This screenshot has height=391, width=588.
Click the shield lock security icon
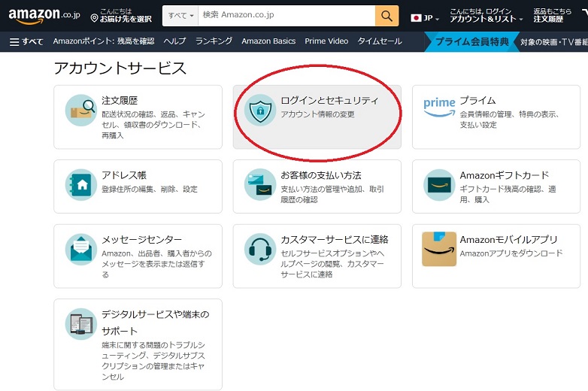tap(260, 111)
